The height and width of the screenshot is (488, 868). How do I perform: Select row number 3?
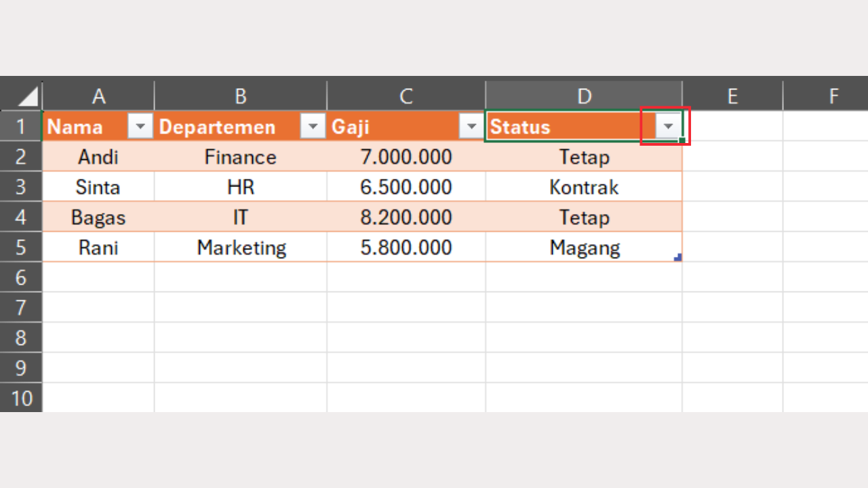point(21,187)
